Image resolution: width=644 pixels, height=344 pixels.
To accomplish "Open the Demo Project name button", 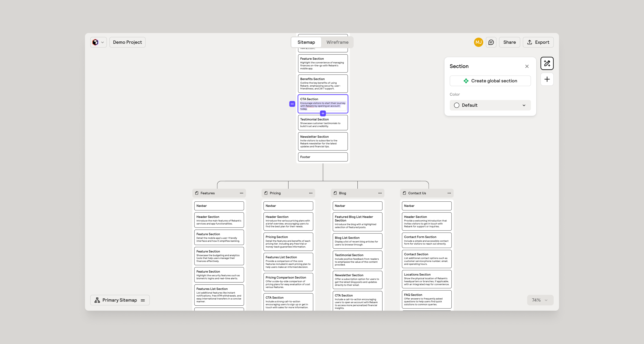I will point(127,42).
